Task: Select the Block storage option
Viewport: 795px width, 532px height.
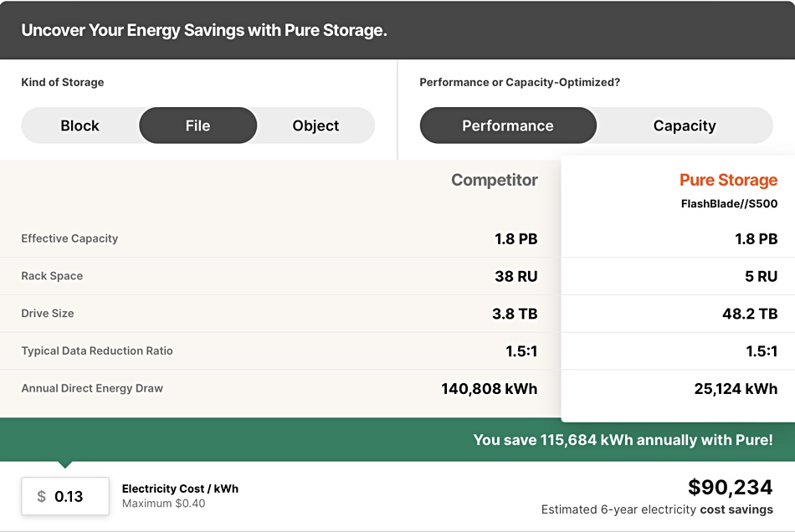Action: (x=80, y=125)
